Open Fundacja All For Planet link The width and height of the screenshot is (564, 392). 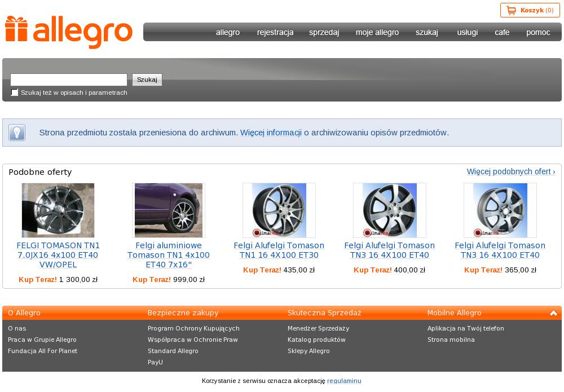42,351
